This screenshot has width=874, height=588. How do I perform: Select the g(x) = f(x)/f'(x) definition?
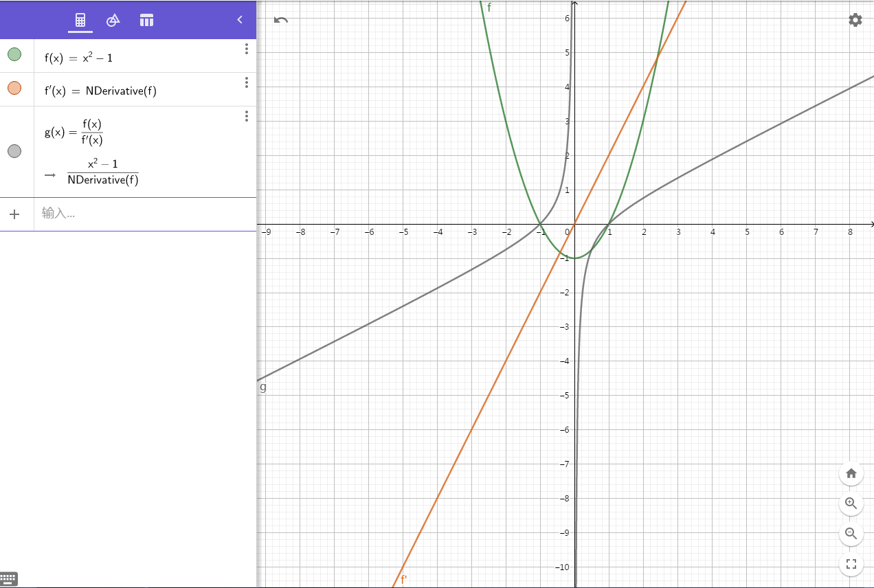click(x=74, y=132)
